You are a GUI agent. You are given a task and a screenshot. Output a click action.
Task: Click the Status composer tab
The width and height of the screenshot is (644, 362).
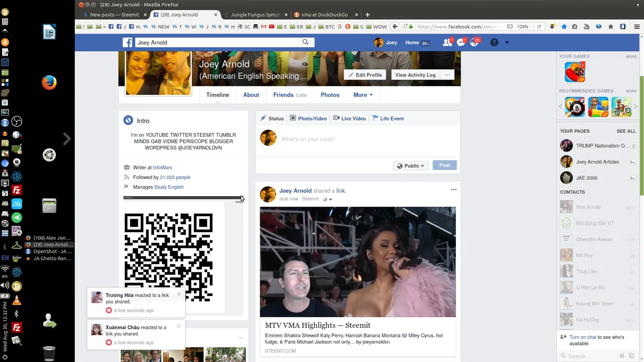272,118
